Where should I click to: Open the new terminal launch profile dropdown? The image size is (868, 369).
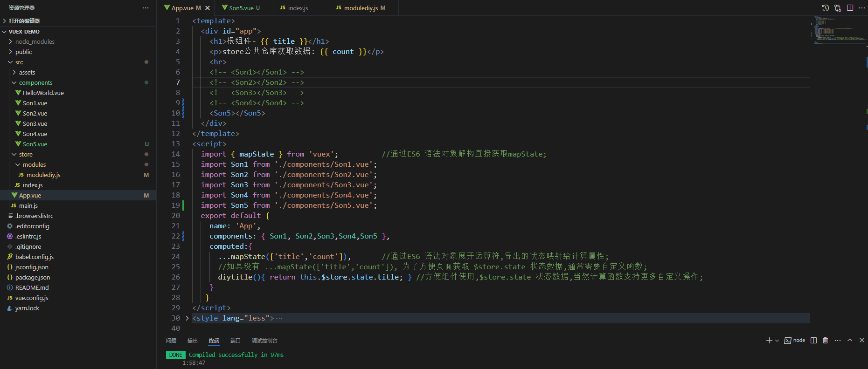tap(777, 341)
